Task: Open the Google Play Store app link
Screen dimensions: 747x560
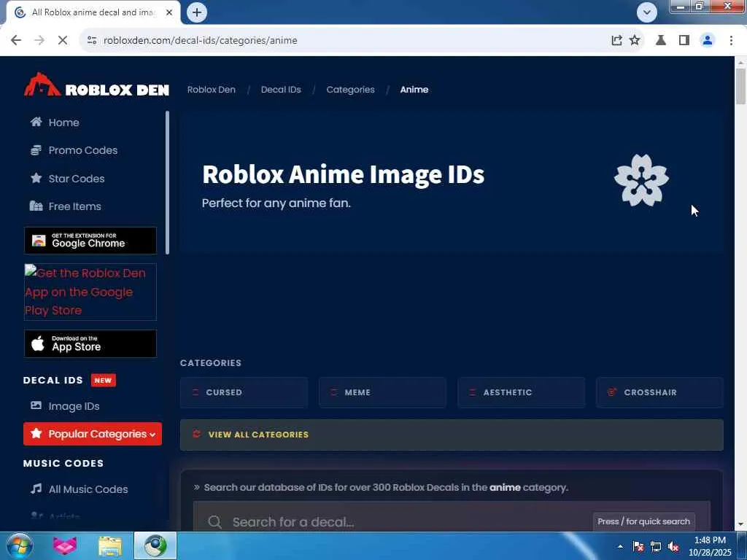Action: [90, 292]
